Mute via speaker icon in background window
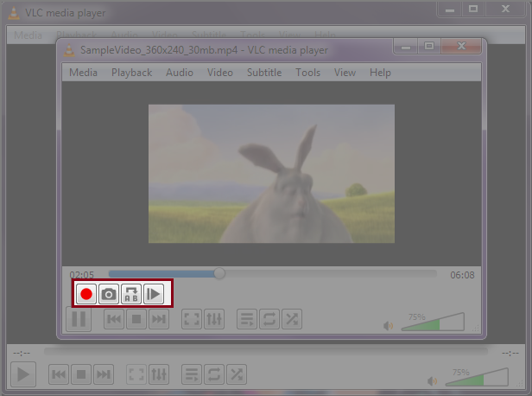532x396 pixels. 432,381
